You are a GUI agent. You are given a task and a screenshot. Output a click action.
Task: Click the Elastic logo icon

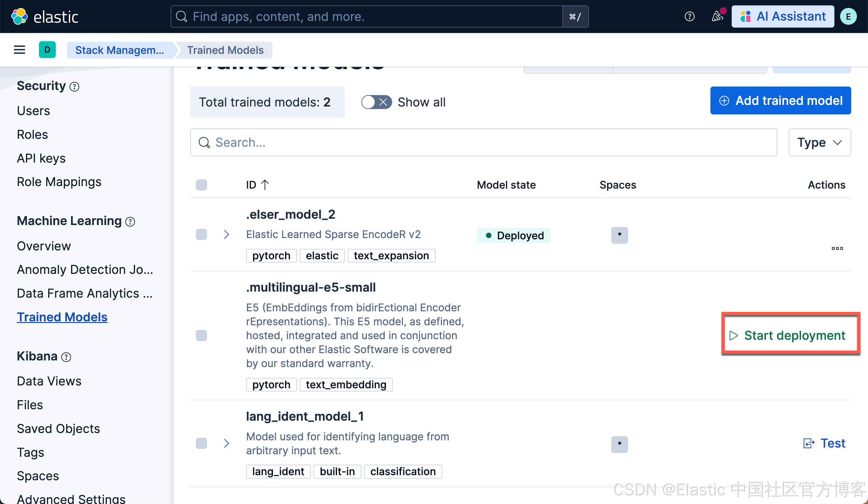pos(19,16)
